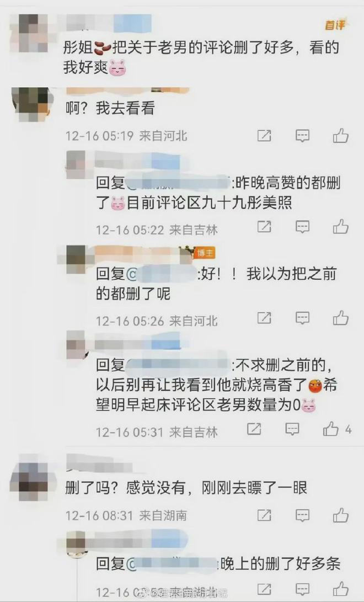Share the 12-16 08:31 comment from 湖南
364x602 pixels.
[x=264, y=515]
